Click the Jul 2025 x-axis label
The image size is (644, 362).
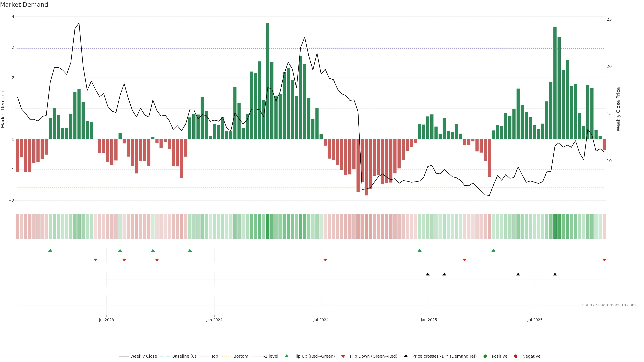pos(535,320)
